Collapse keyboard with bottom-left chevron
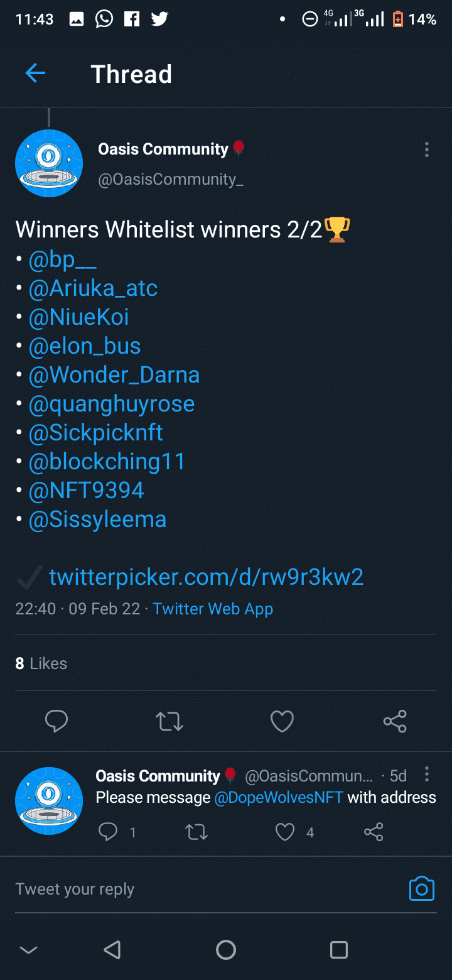Image resolution: width=452 pixels, height=980 pixels. click(x=28, y=950)
